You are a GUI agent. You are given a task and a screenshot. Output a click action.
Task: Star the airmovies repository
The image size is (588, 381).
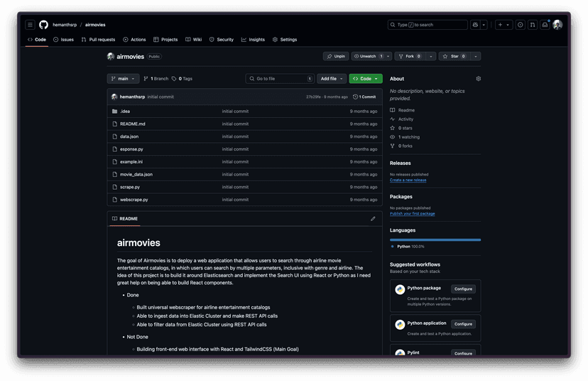point(454,56)
